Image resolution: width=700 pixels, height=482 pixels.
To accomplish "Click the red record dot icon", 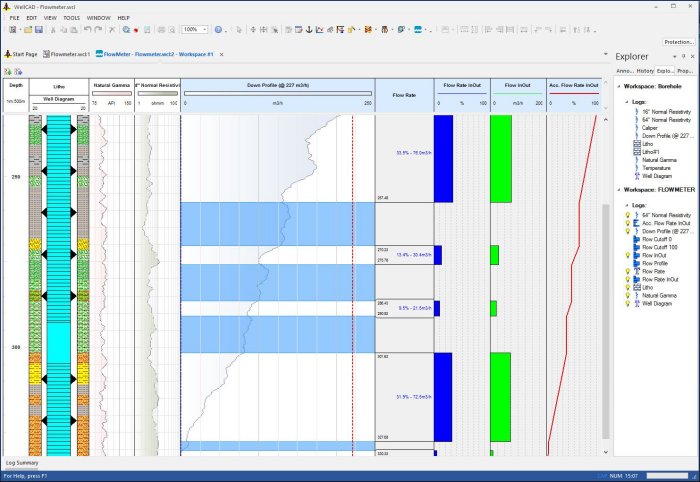I will [135, 30].
